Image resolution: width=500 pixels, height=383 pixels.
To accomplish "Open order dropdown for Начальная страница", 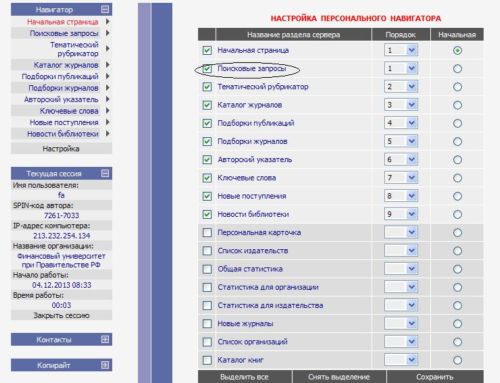I will [401, 50].
